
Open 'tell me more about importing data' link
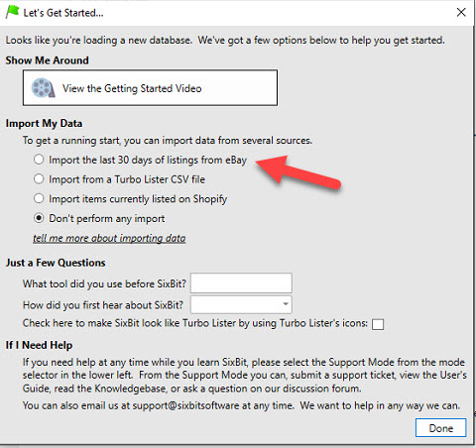109,238
